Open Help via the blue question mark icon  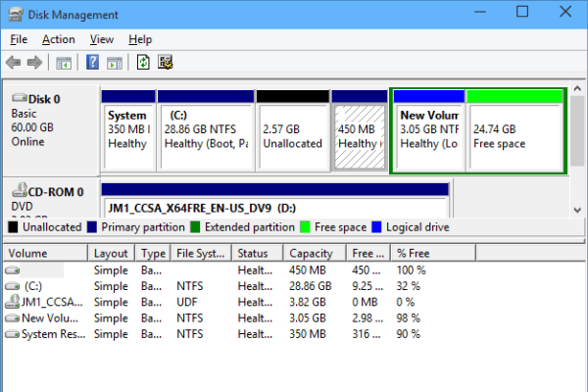(93, 63)
